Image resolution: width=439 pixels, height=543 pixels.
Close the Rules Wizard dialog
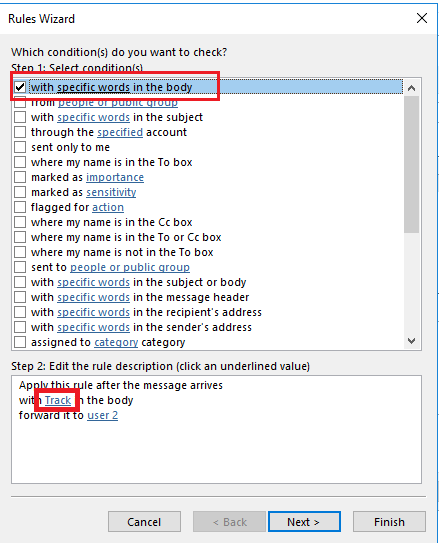(x=422, y=18)
